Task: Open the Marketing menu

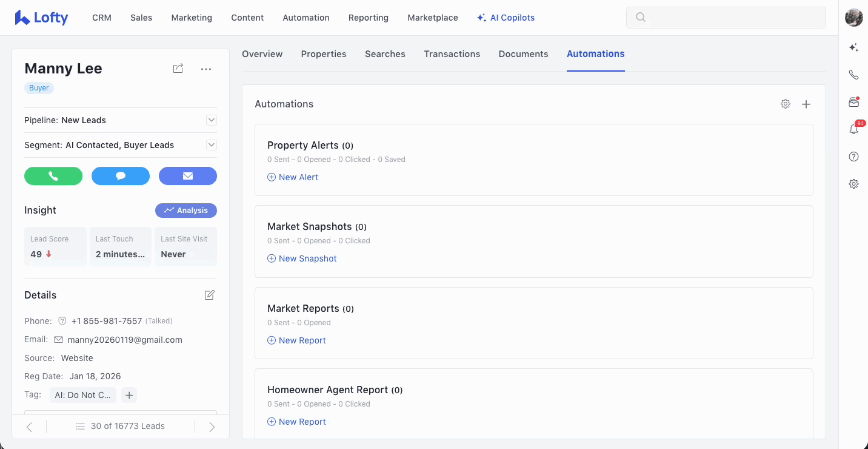Action: [x=192, y=18]
